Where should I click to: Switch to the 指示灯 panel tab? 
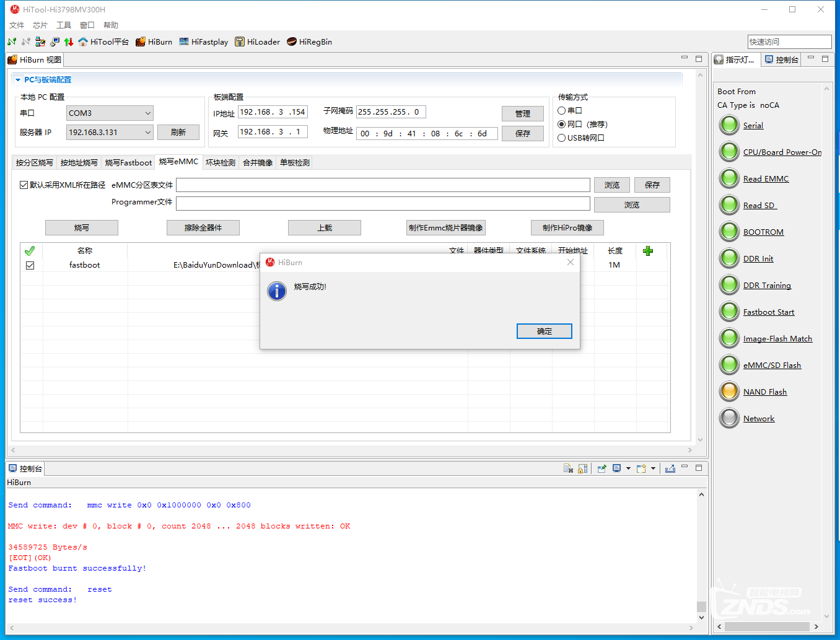[735, 59]
